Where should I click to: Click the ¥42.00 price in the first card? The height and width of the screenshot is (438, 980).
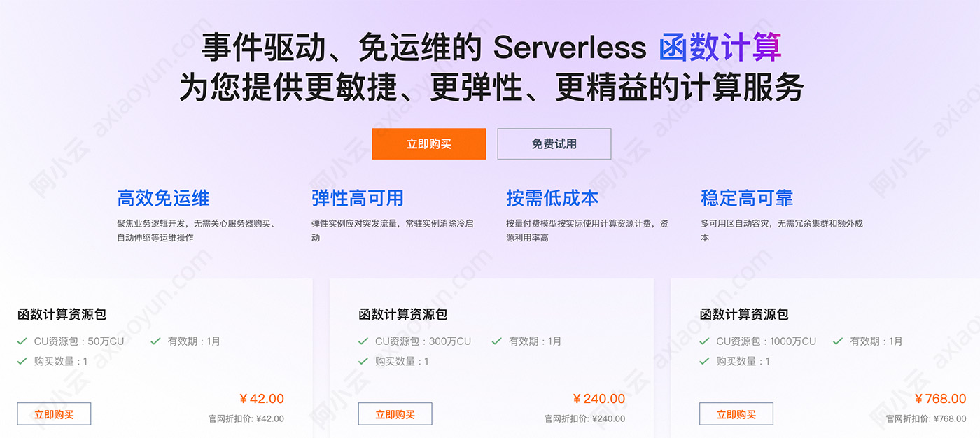262,399
